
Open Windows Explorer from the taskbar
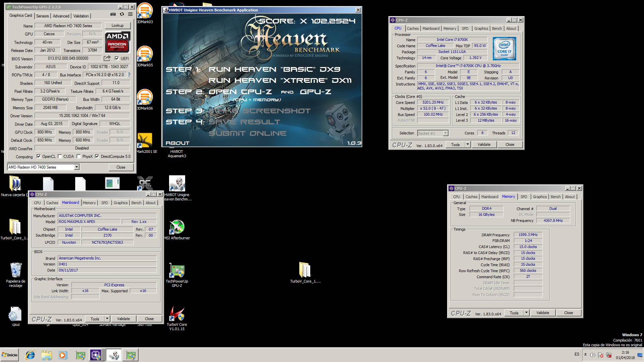pos(47,355)
